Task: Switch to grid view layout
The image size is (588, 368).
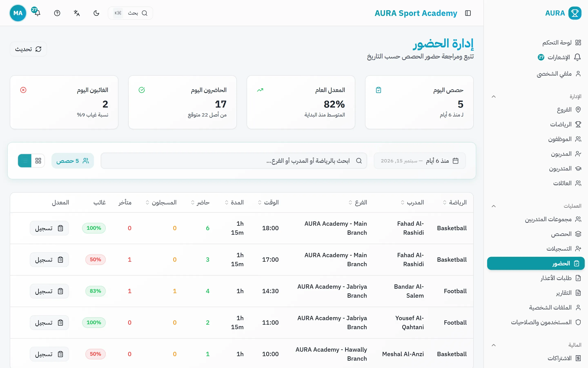Action: 38,161
